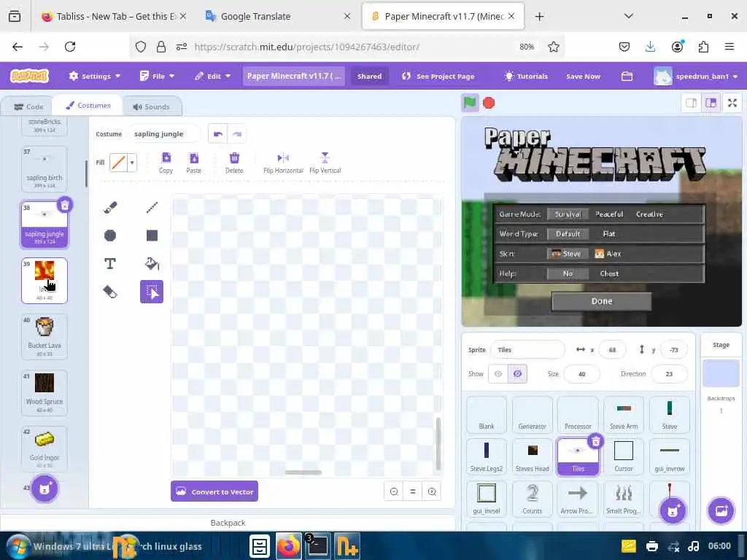Click the Shared status button
Image resolution: width=747 pixels, height=560 pixels.
(x=369, y=76)
